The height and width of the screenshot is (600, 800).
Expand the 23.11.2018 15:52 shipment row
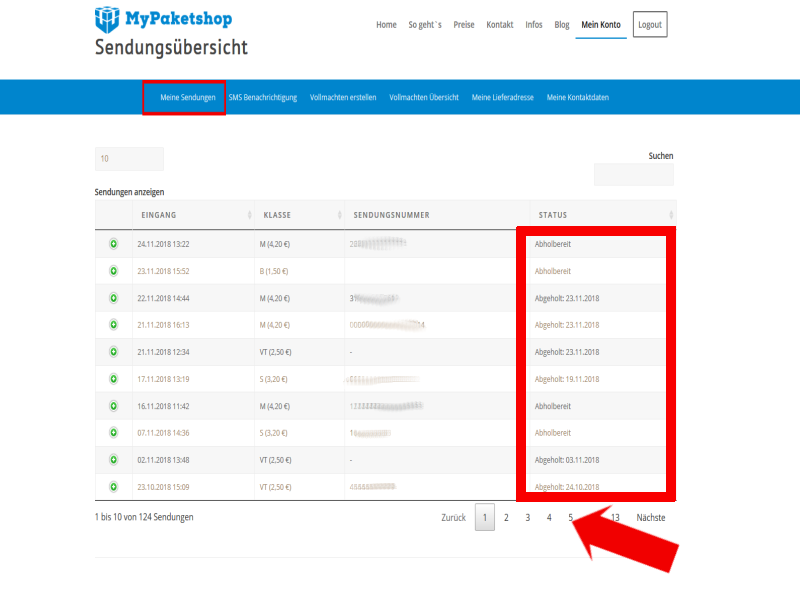[113, 271]
